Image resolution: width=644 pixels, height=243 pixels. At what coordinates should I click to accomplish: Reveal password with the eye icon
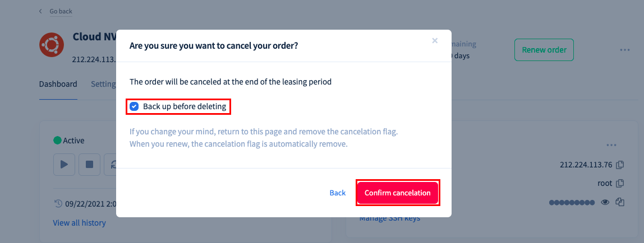605,202
